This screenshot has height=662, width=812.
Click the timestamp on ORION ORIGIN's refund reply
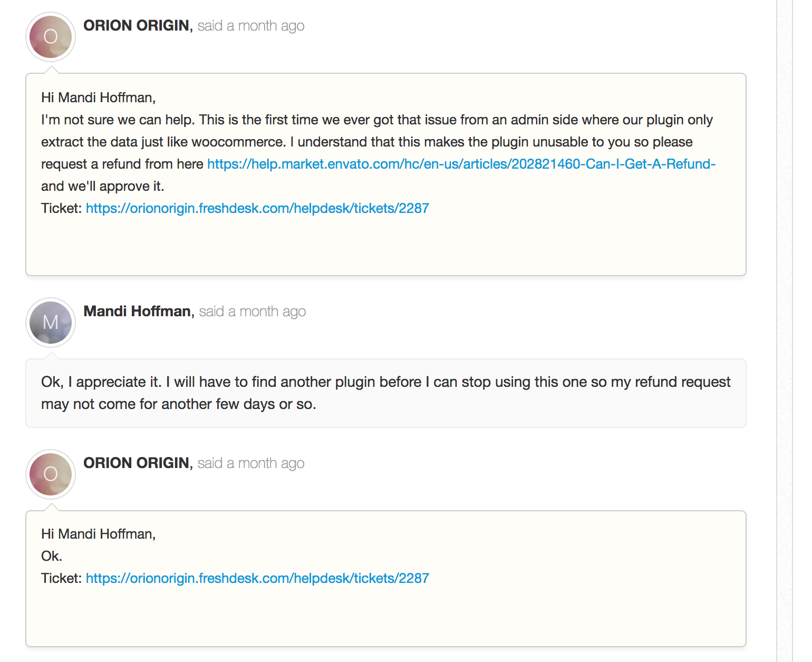[x=251, y=26]
